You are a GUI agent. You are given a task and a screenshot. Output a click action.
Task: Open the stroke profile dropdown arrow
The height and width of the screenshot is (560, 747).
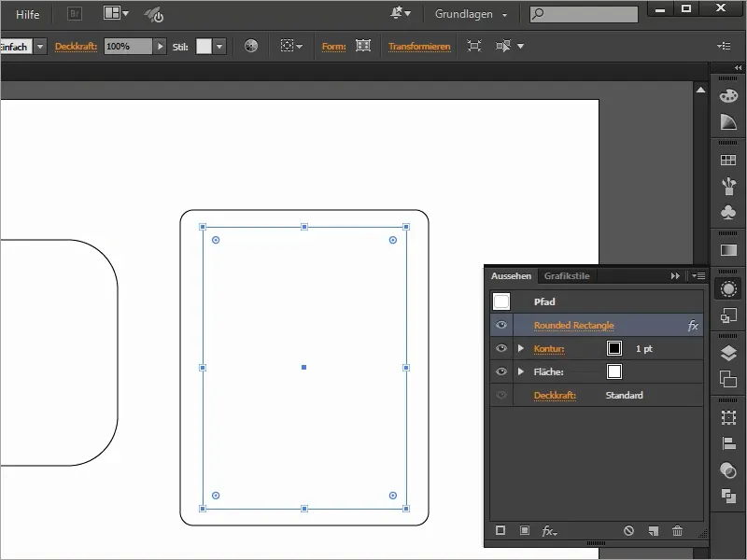[x=40, y=46]
